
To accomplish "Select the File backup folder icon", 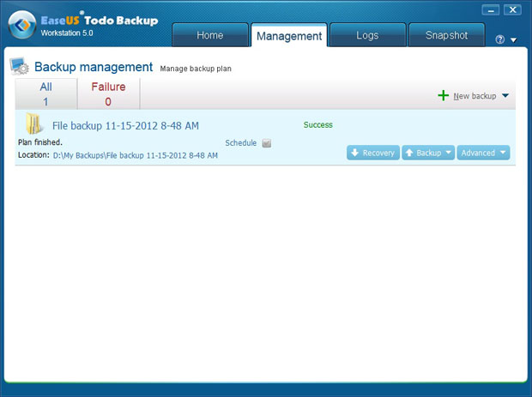I will pyautogui.click(x=33, y=124).
